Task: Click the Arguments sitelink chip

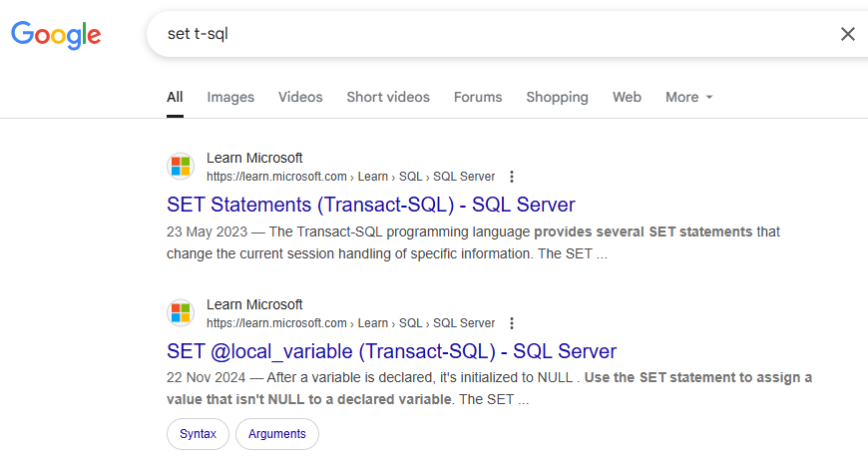Action: (x=276, y=434)
